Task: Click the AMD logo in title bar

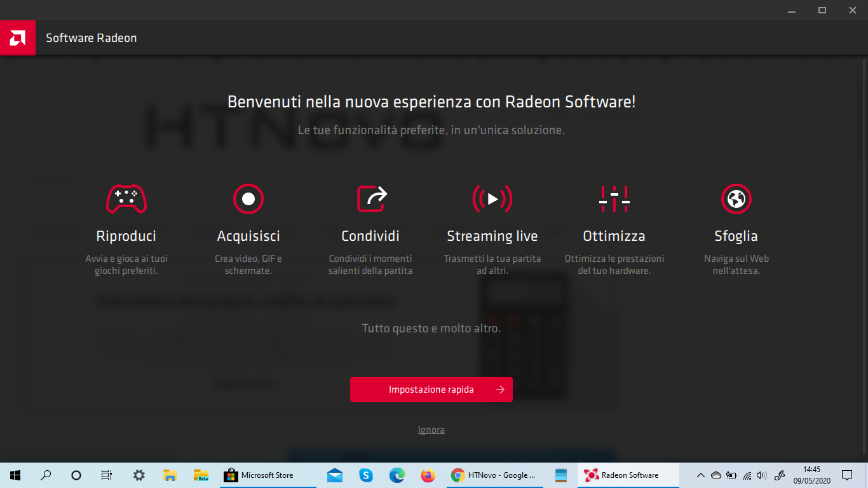Action: click(18, 37)
